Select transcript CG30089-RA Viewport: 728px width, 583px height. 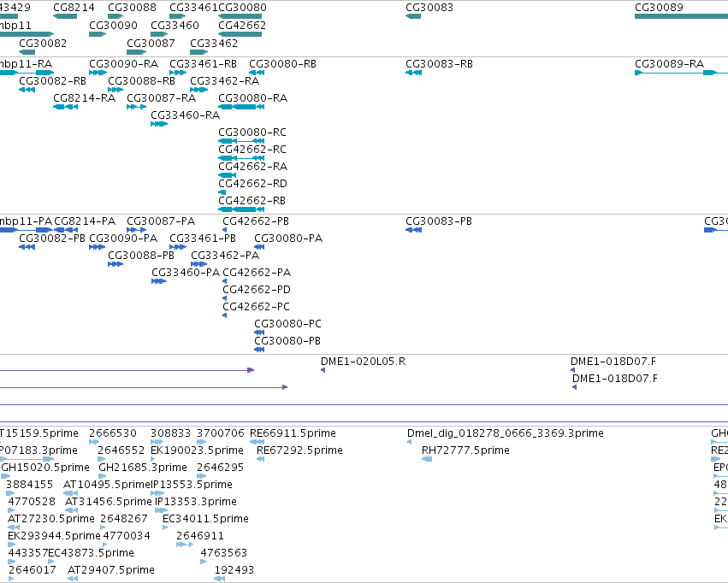(x=669, y=63)
